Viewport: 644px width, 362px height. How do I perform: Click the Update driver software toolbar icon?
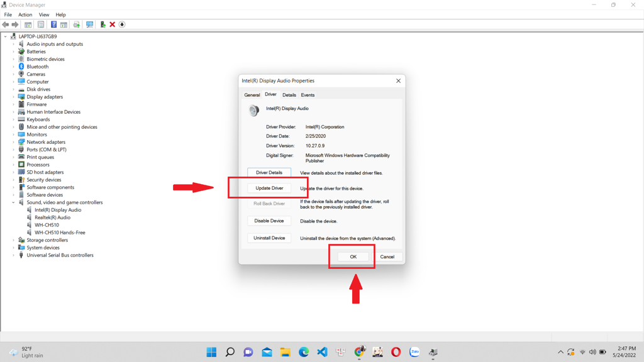(76, 25)
